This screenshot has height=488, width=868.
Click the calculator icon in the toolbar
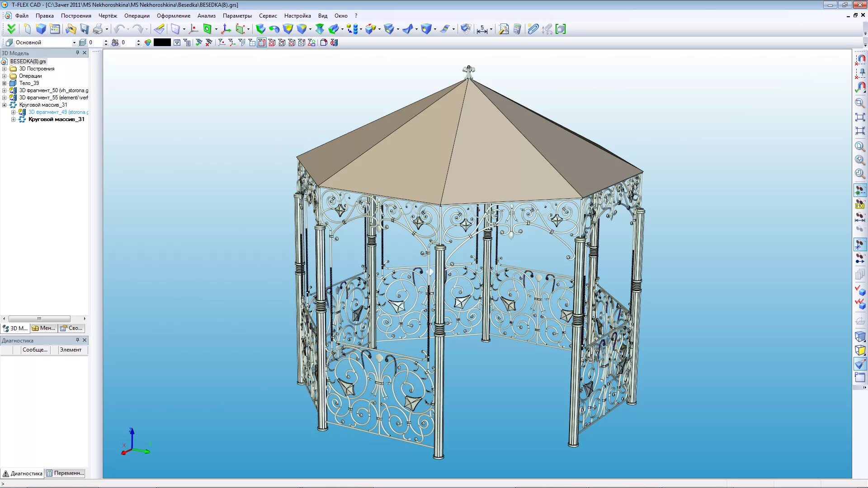coord(517,29)
